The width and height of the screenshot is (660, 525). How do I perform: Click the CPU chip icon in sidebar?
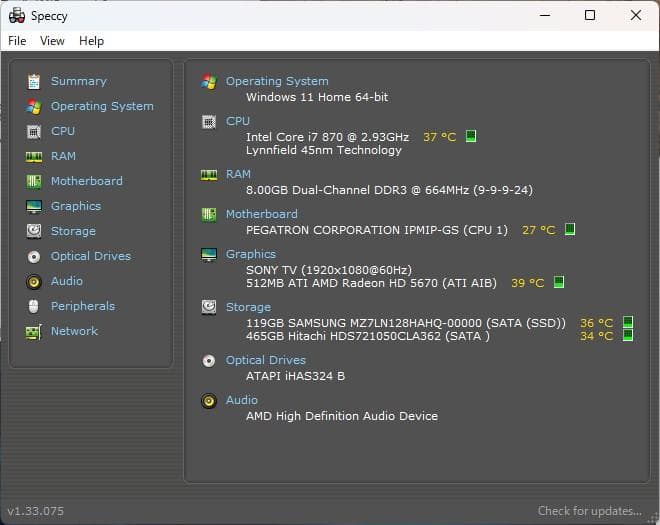34,131
